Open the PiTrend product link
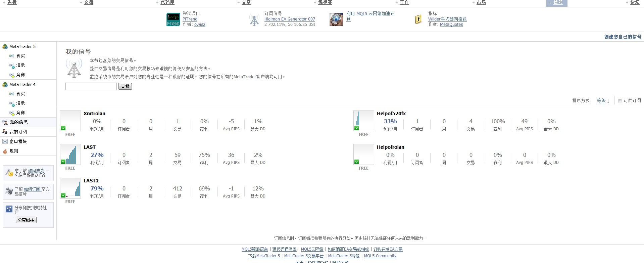 click(x=190, y=19)
